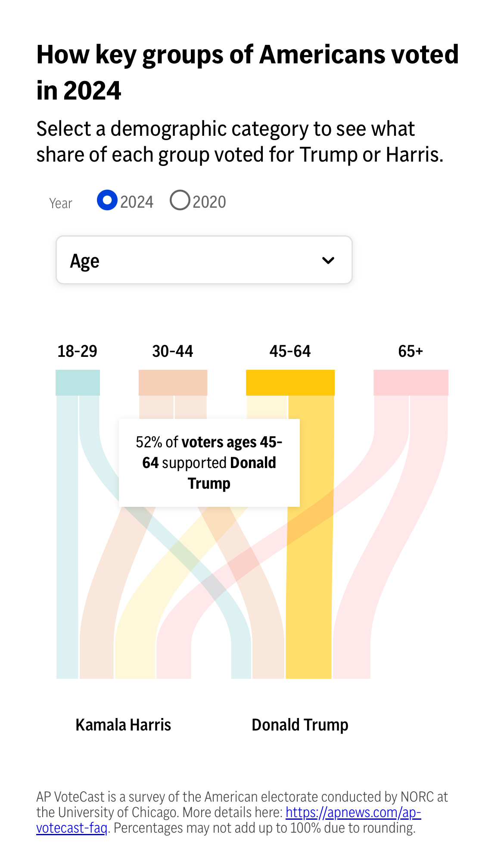The height and width of the screenshot is (843, 504).
Task: Click the highlighted 45-64 Trump flow band
Action: point(309,603)
